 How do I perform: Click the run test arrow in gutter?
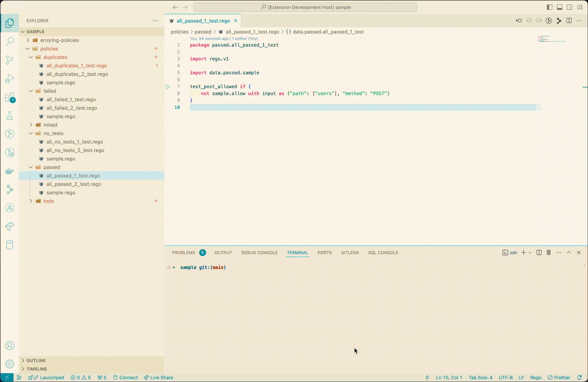(168, 87)
